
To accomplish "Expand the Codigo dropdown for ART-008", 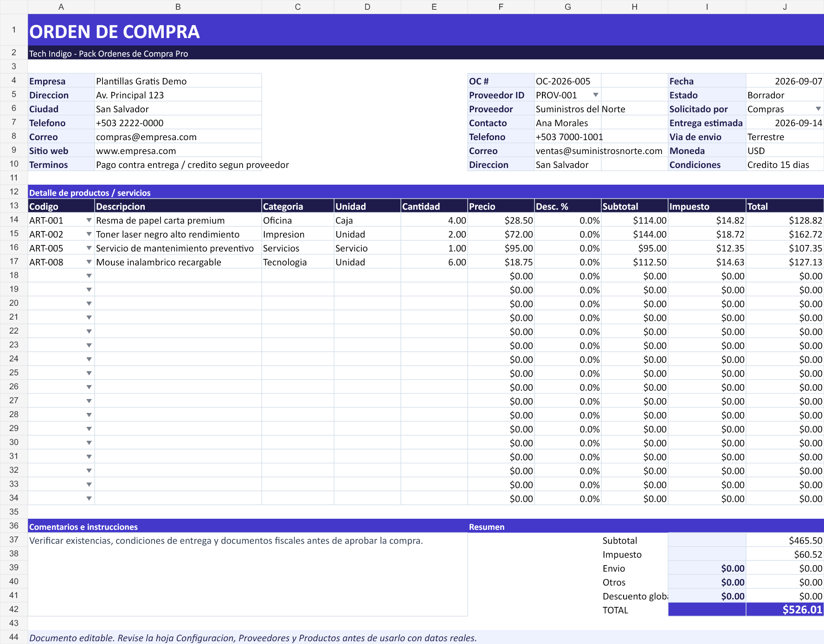I will (89, 262).
